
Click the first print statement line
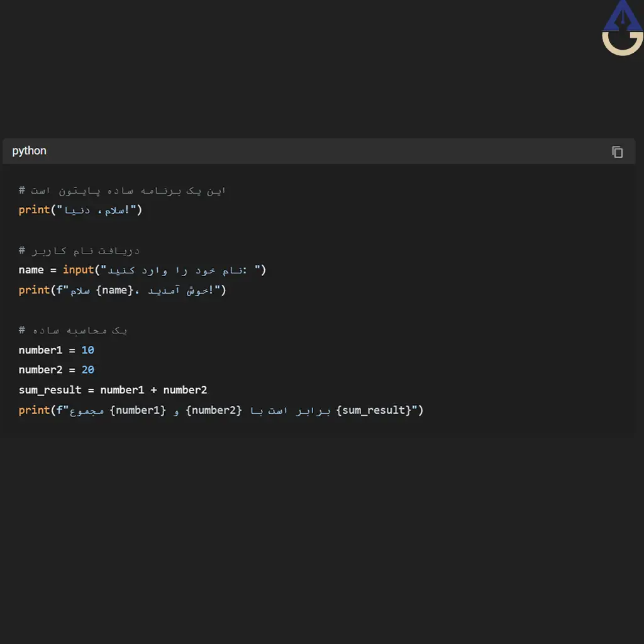coord(80,210)
